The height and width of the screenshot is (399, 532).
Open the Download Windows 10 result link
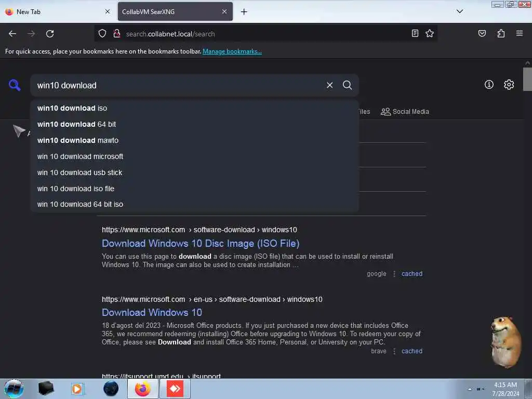coord(152,312)
